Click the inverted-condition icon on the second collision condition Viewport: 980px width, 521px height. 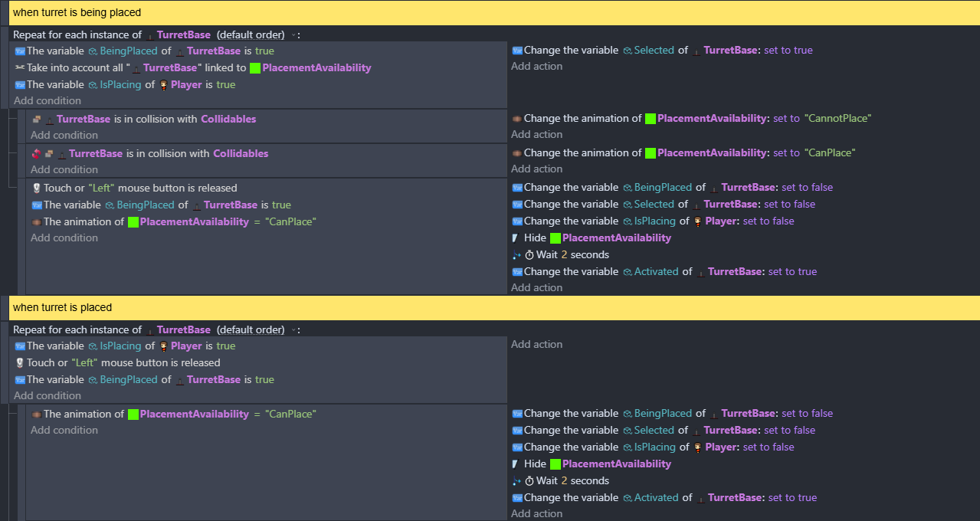tap(36, 153)
